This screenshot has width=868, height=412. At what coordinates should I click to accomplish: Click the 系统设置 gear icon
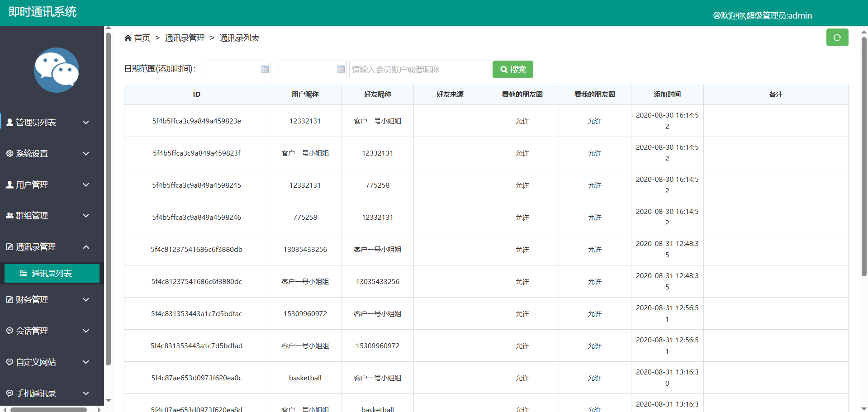pos(9,154)
